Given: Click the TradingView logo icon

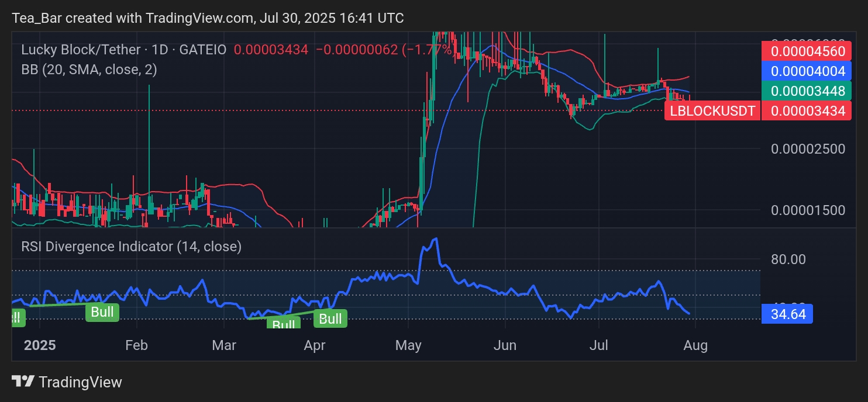Looking at the screenshot, I should click(x=23, y=382).
